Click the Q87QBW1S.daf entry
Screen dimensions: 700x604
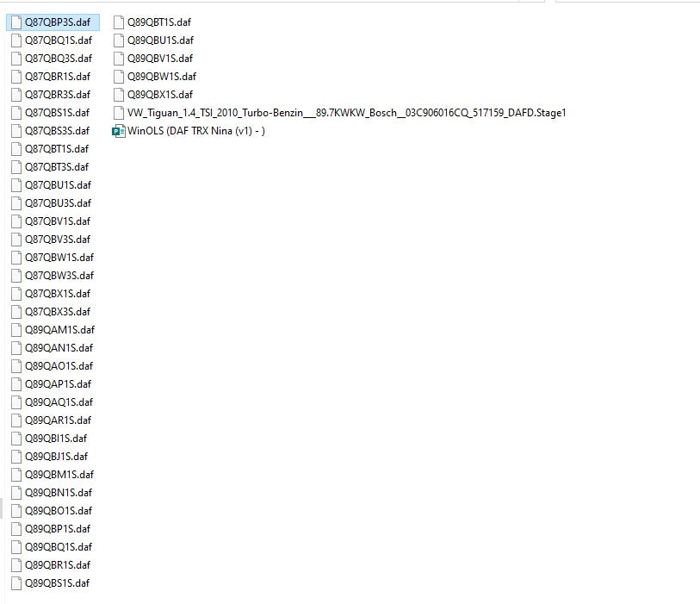point(59,258)
